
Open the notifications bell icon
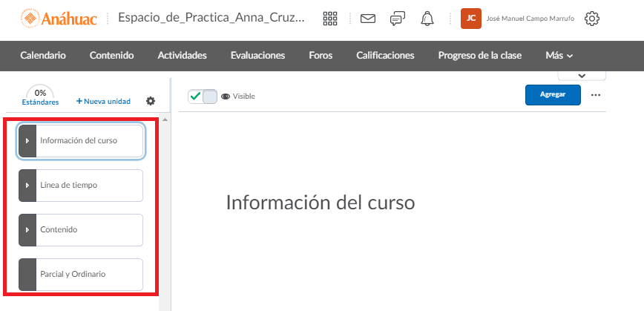(427, 19)
